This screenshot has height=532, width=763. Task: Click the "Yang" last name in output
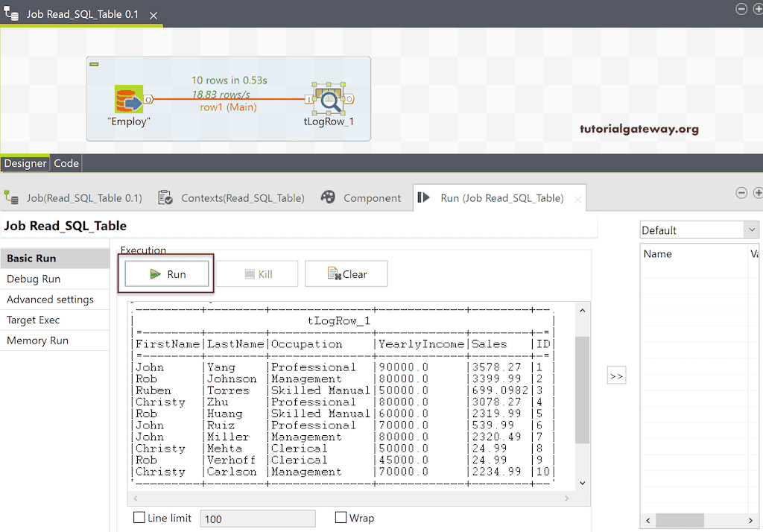221,367
